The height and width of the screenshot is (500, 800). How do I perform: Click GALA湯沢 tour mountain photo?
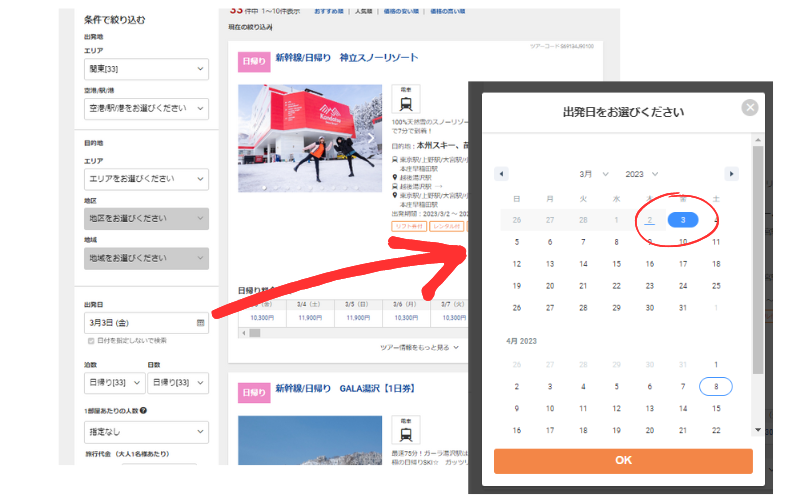tap(310, 440)
